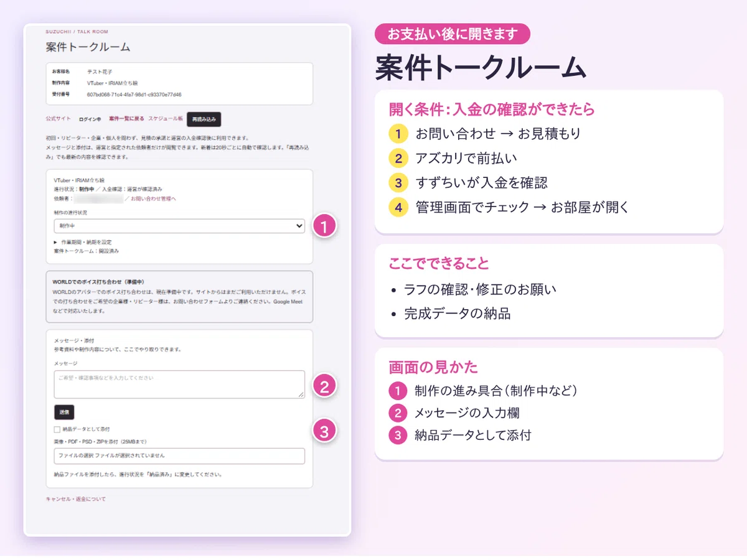Select the customer name テスト花子

point(100,72)
